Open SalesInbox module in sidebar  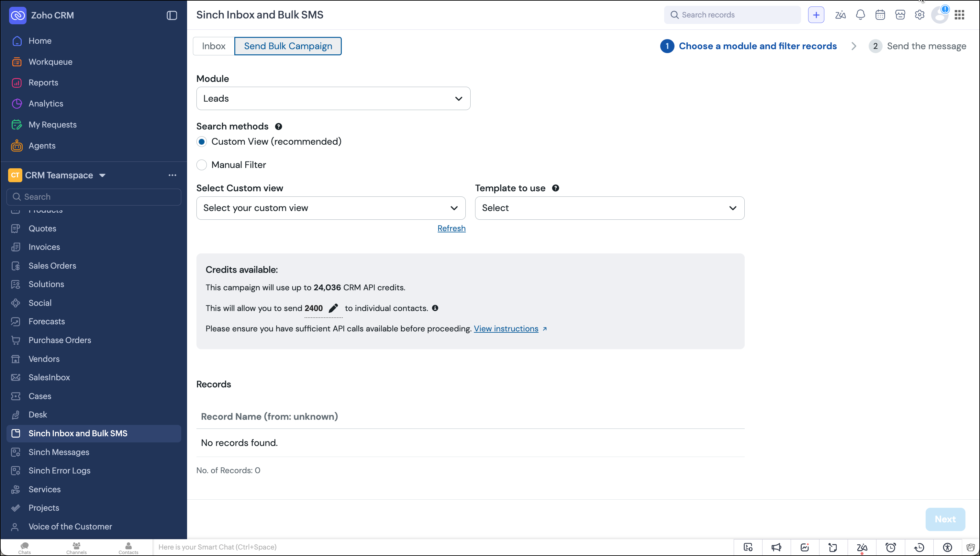point(49,377)
